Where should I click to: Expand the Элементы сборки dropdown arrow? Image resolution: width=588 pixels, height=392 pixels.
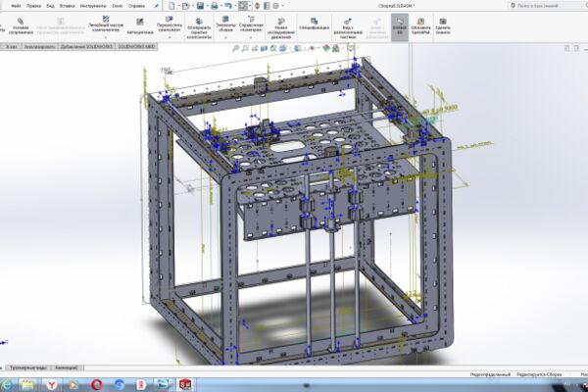click(225, 37)
